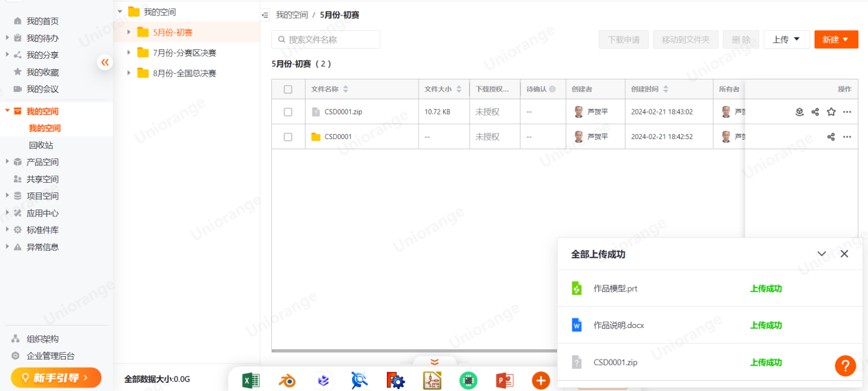
Task: Open 我的分享 sidebar item
Action: (42, 55)
